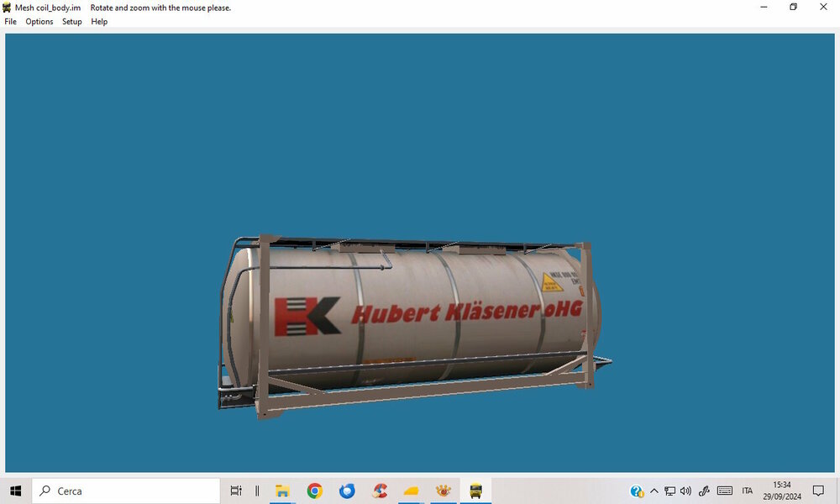Open the Options menu
840x504 pixels.
(39, 22)
